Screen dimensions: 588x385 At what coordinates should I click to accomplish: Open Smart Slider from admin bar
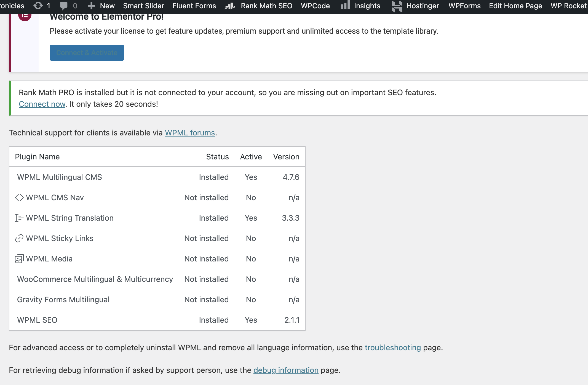click(x=143, y=6)
